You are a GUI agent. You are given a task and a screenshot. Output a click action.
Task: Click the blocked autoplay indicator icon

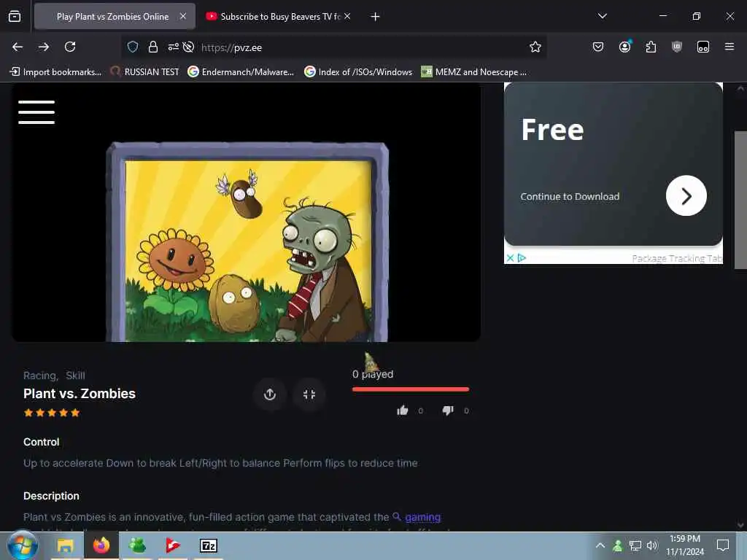pyautogui.click(x=189, y=47)
